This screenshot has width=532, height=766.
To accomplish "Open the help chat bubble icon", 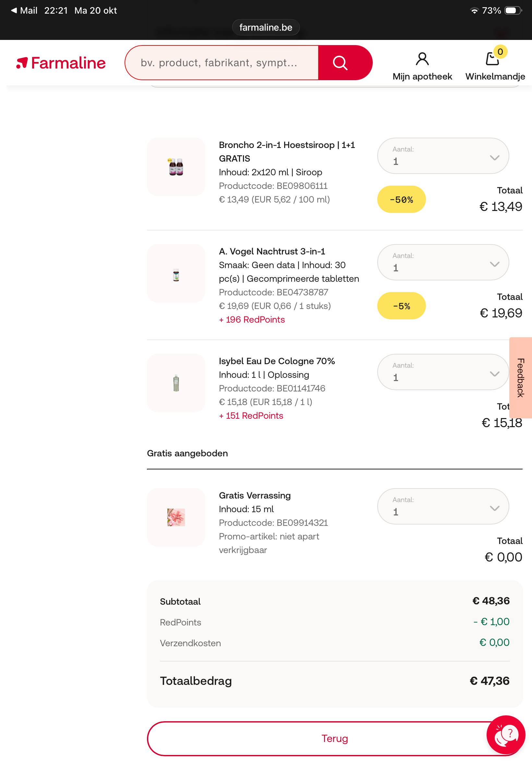I will [505, 734].
